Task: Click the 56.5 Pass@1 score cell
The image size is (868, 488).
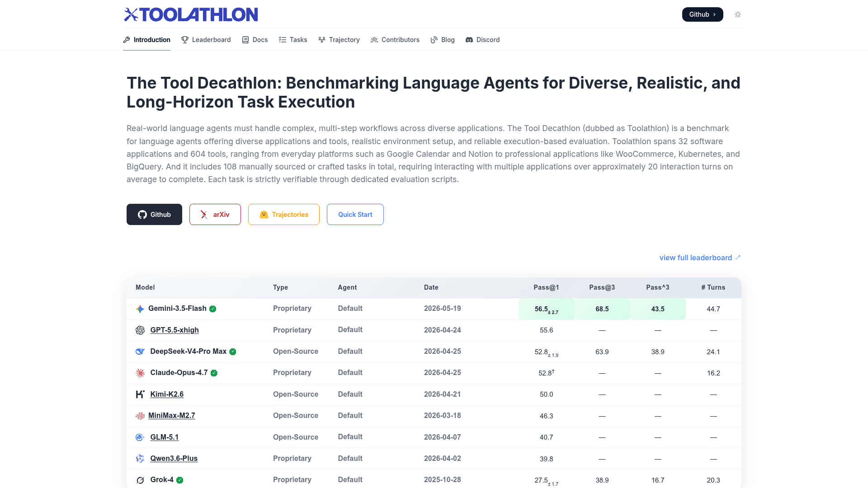Action: point(547,309)
